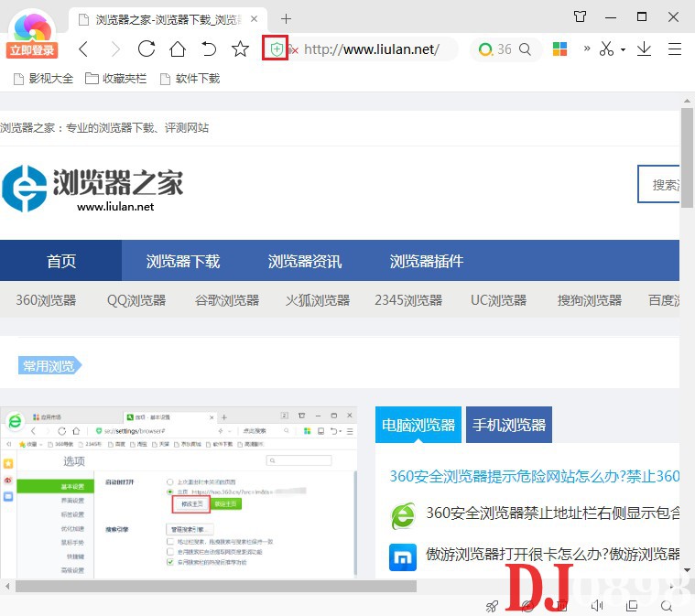695x616 pixels.
Task: Open the downloads manager icon
Action: [644, 49]
